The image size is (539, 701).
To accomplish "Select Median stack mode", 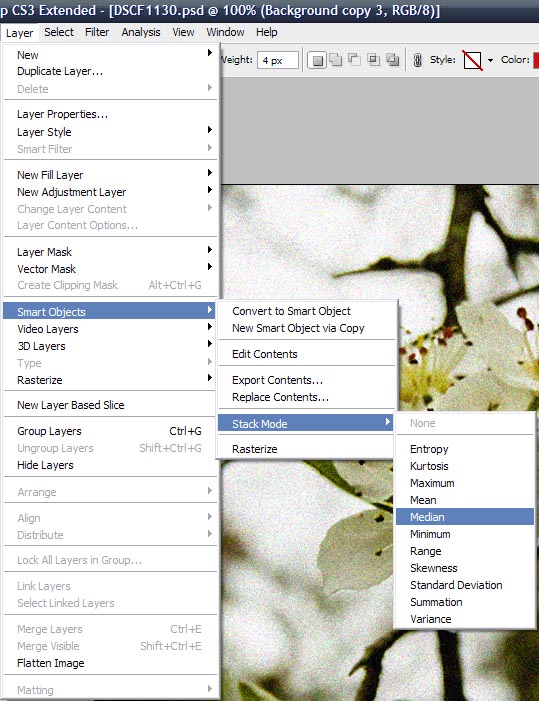I will tap(465, 517).
